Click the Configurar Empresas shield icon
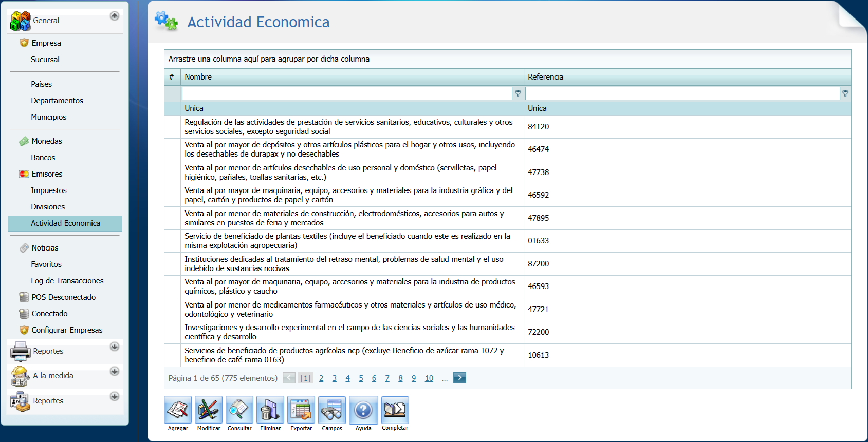The height and width of the screenshot is (442, 868). [24, 330]
